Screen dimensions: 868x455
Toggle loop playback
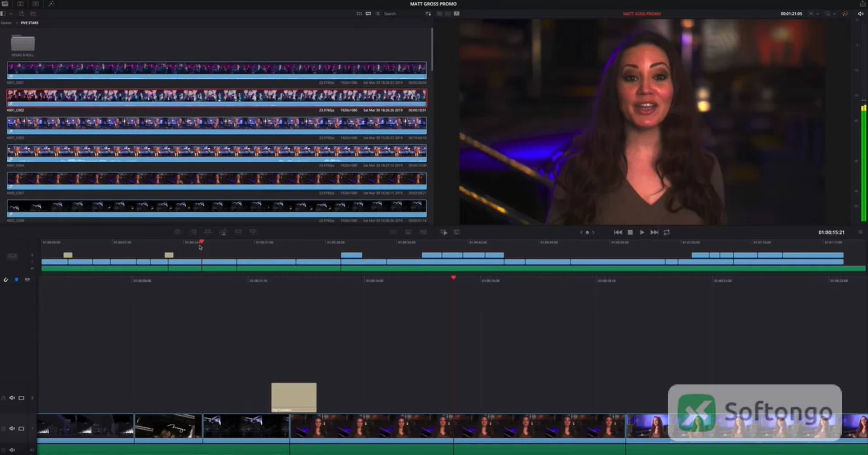(666, 232)
